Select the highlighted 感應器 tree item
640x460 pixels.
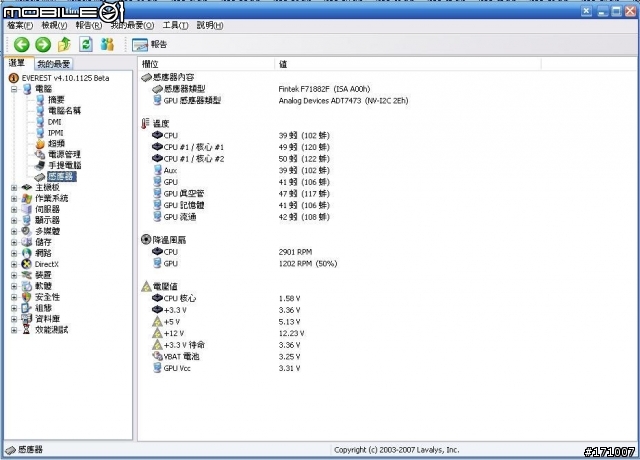(x=61, y=176)
